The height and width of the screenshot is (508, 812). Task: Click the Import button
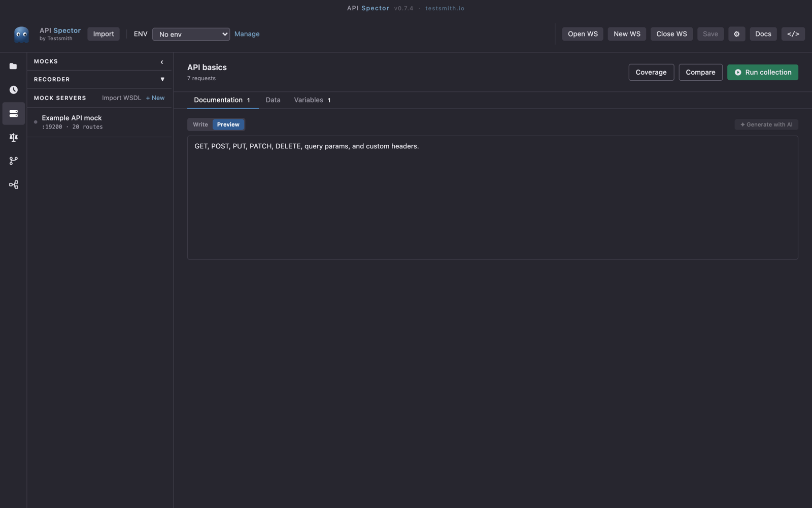[x=104, y=34]
